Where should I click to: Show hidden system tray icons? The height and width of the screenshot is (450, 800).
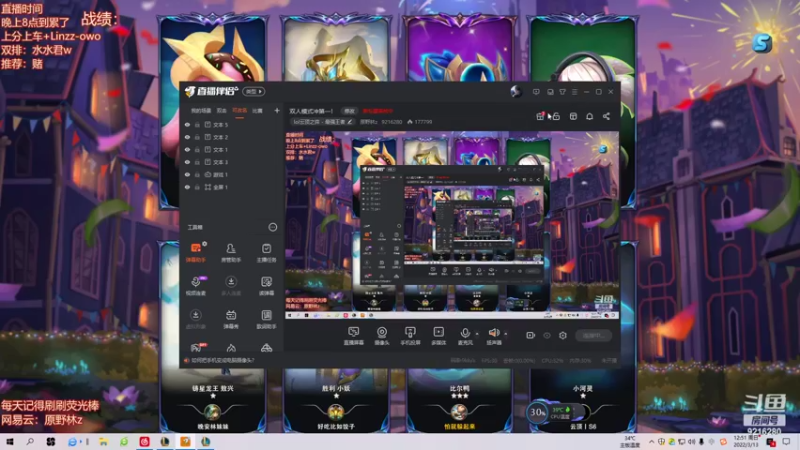click(651, 442)
